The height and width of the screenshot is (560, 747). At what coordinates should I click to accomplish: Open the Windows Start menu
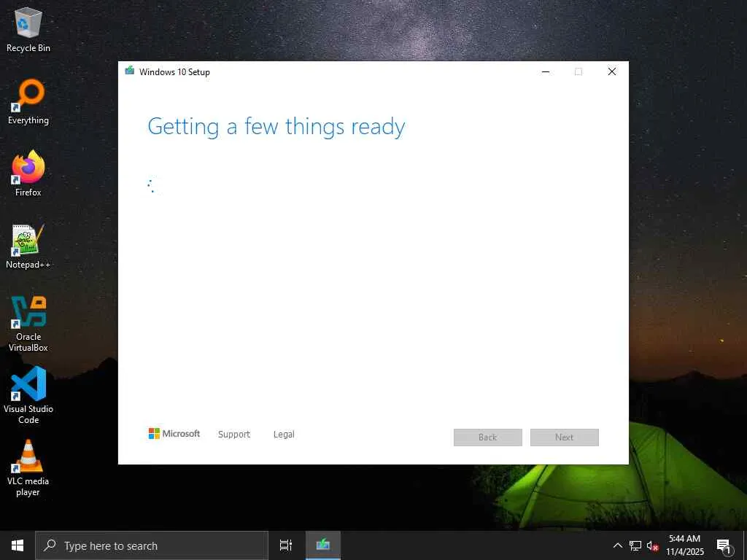(18, 545)
